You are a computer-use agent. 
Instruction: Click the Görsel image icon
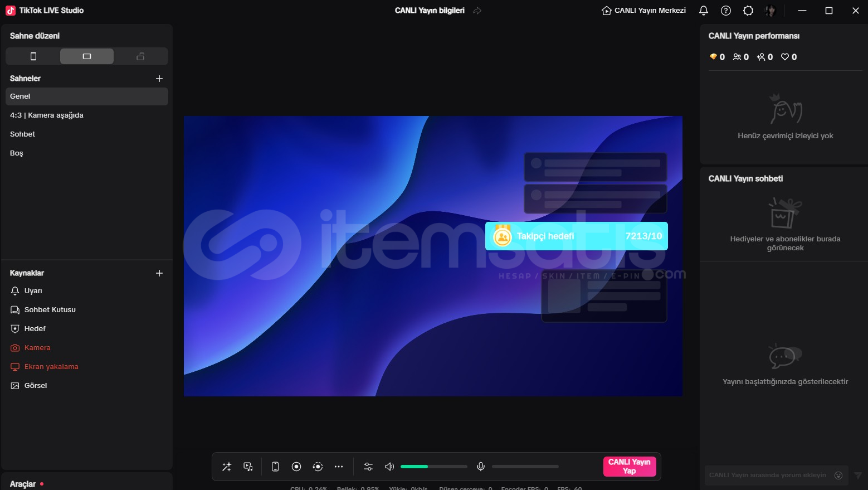click(x=15, y=386)
